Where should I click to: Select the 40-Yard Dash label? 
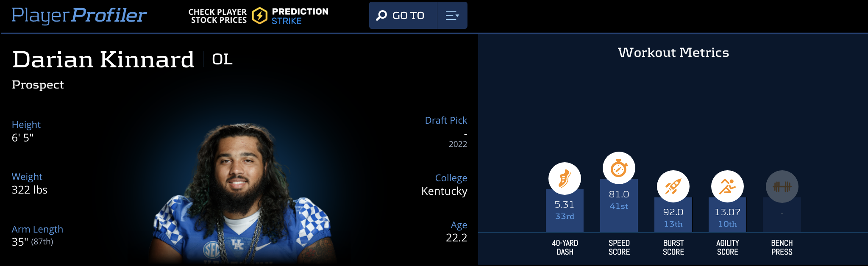point(565,247)
